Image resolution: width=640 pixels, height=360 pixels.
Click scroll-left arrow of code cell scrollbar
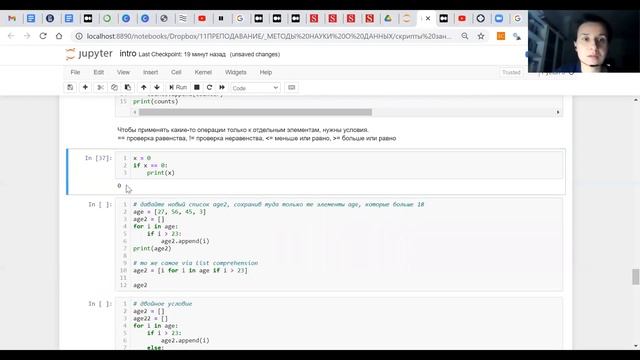pyautogui.click(x=135, y=112)
